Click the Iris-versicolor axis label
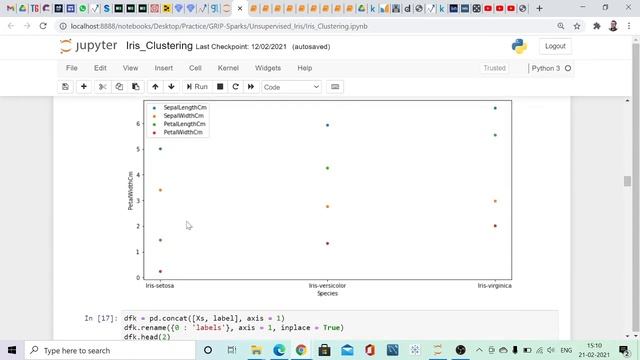This screenshot has height=360, width=640. [327, 286]
